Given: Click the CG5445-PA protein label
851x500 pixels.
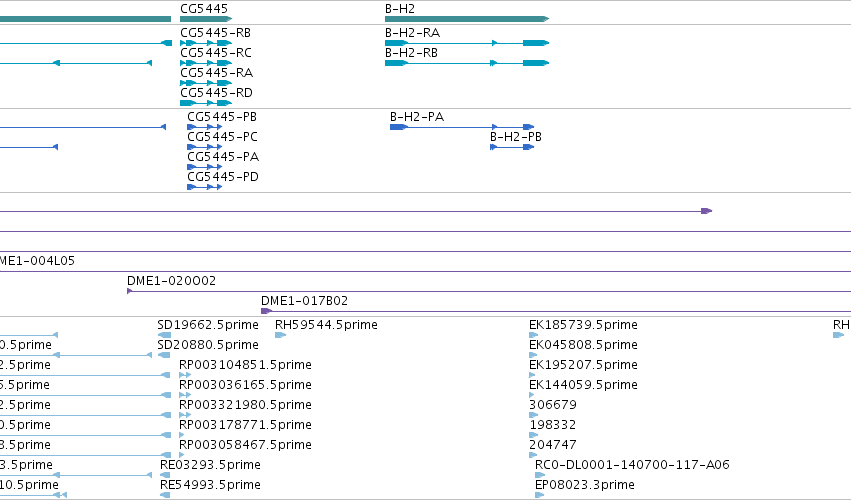Looking at the screenshot, I should coord(223,157).
